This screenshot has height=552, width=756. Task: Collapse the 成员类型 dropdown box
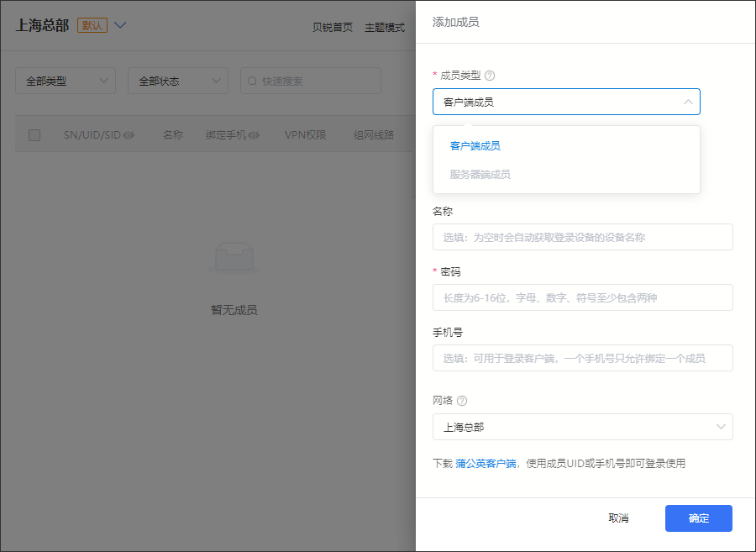(566, 102)
